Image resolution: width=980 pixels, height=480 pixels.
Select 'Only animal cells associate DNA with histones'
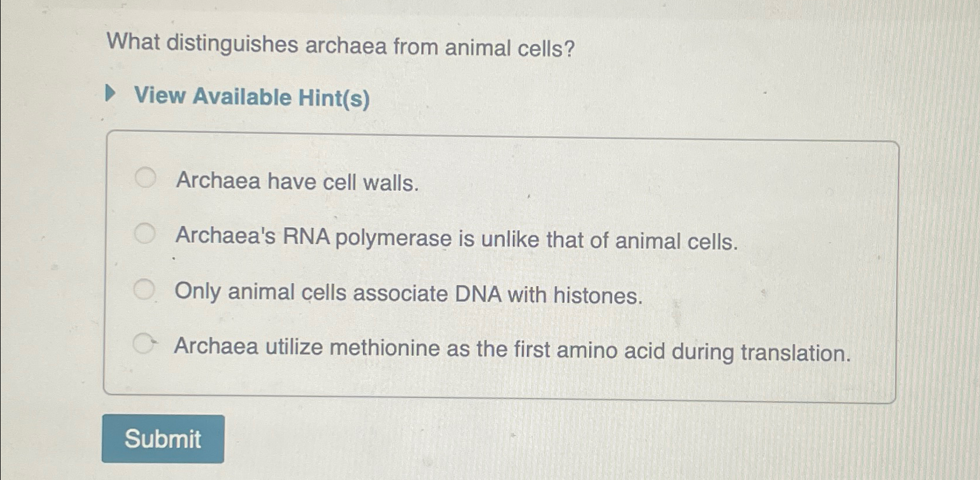coord(146,289)
